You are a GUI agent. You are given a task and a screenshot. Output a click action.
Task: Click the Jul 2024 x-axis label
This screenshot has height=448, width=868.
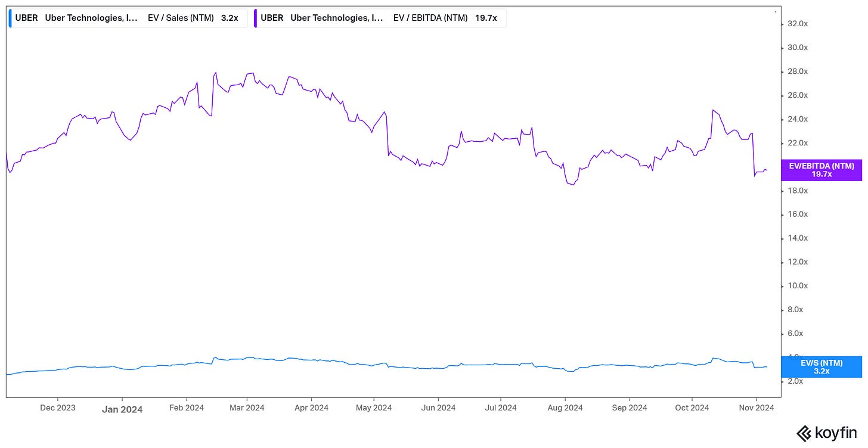click(500, 408)
